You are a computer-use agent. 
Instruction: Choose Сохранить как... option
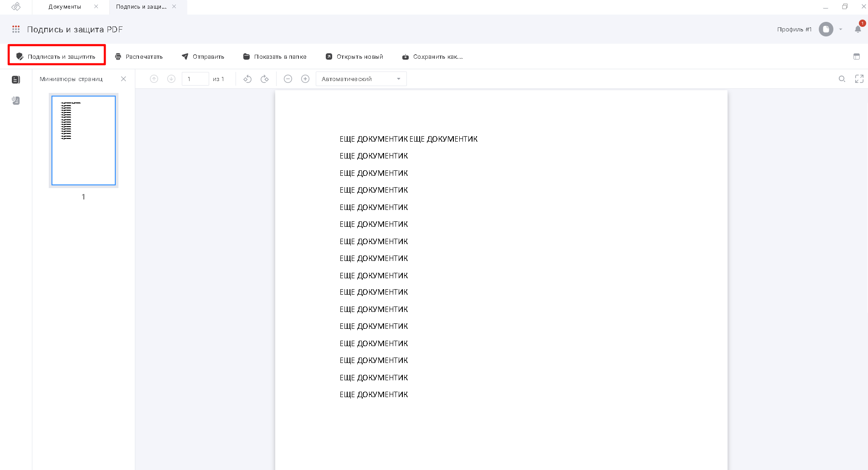coord(432,56)
